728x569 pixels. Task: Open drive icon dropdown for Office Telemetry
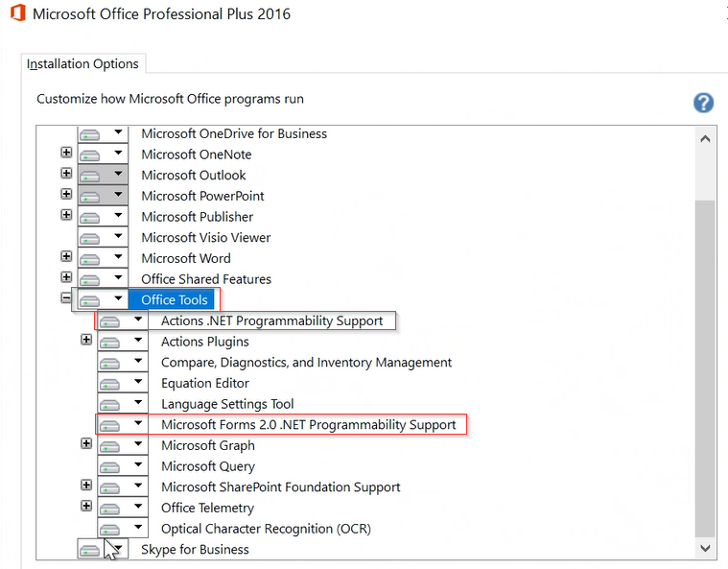pyautogui.click(x=123, y=508)
